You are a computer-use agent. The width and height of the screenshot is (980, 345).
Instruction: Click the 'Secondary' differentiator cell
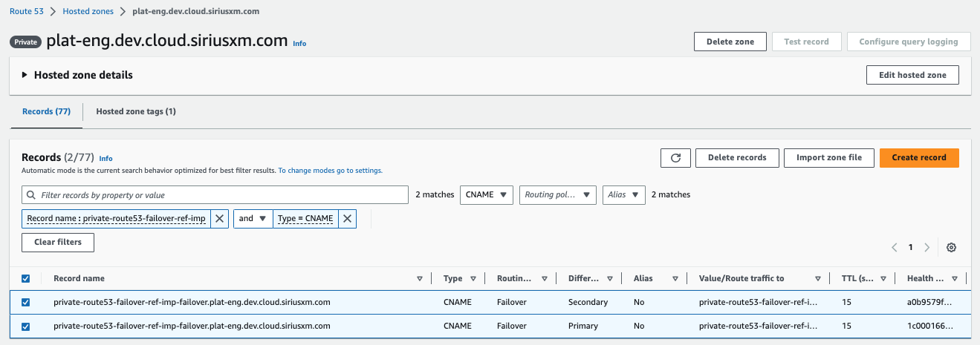click(588, 302)
